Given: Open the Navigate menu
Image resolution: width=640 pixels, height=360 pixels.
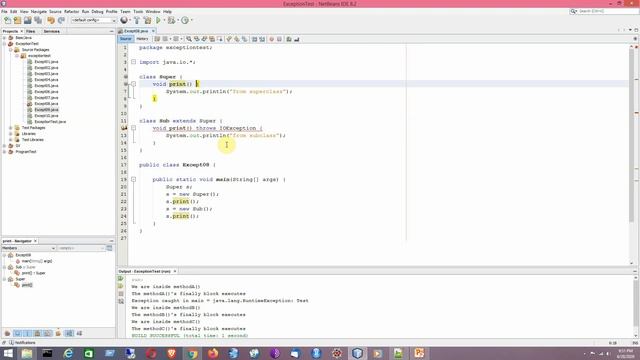Looking at the screenshot, I should pyautogui.click(x=39, y=11).
